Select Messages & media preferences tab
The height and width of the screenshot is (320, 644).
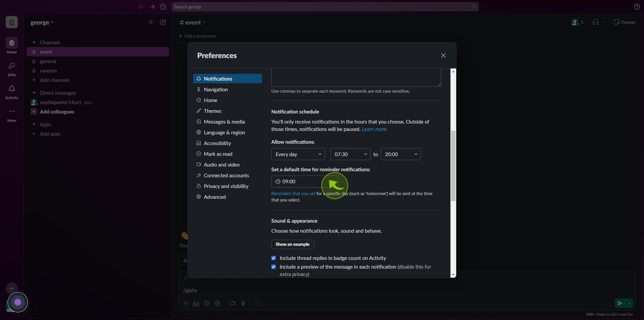pos(227,122)
